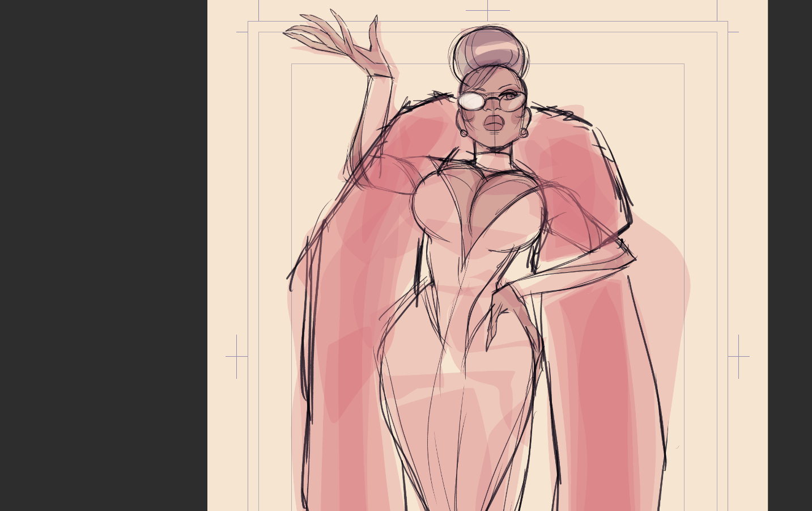812x511 pixels.
Task: Click the raised hand's open palm
Action: tap(357, 48)
